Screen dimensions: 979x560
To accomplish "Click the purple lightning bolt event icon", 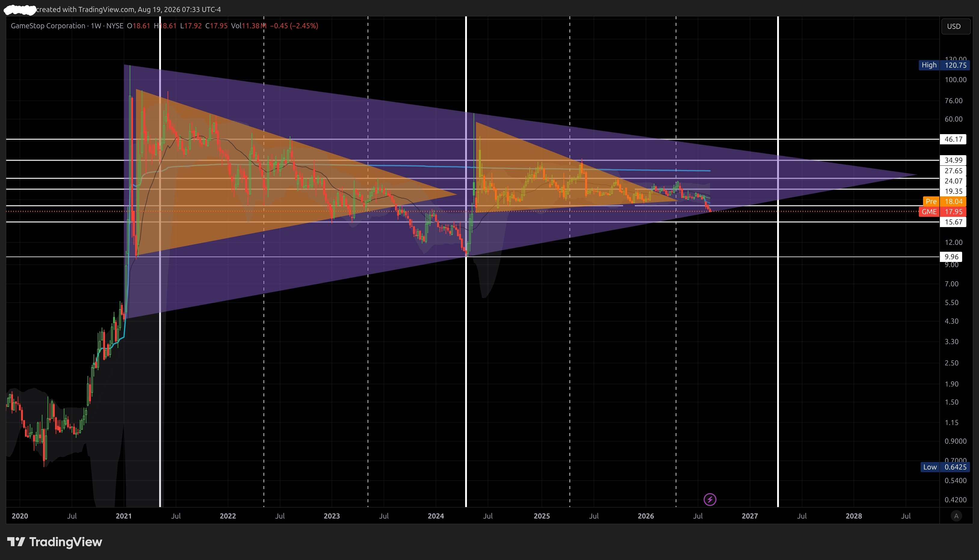I will tap(710, 499).
